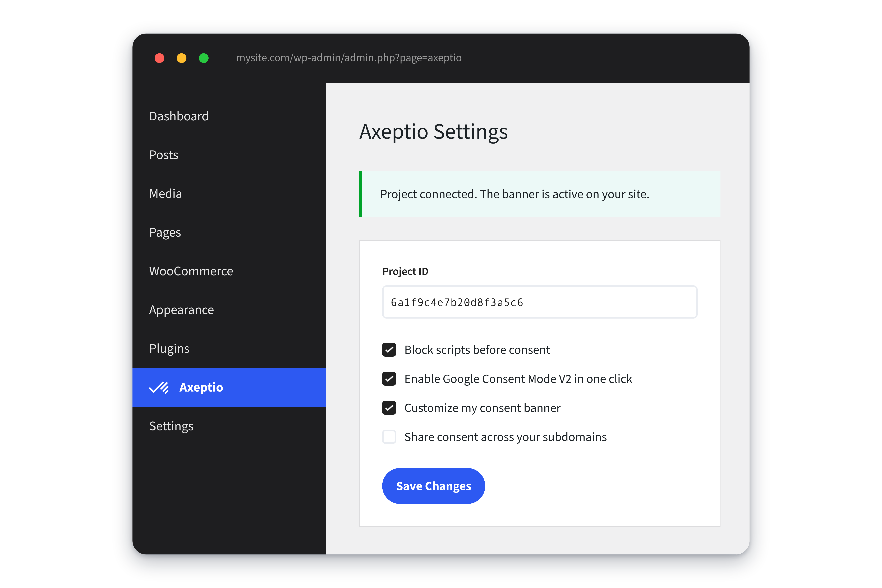Click the Customize my consent banner label
This screenshot has height=588, width=882.
(482, 408)
